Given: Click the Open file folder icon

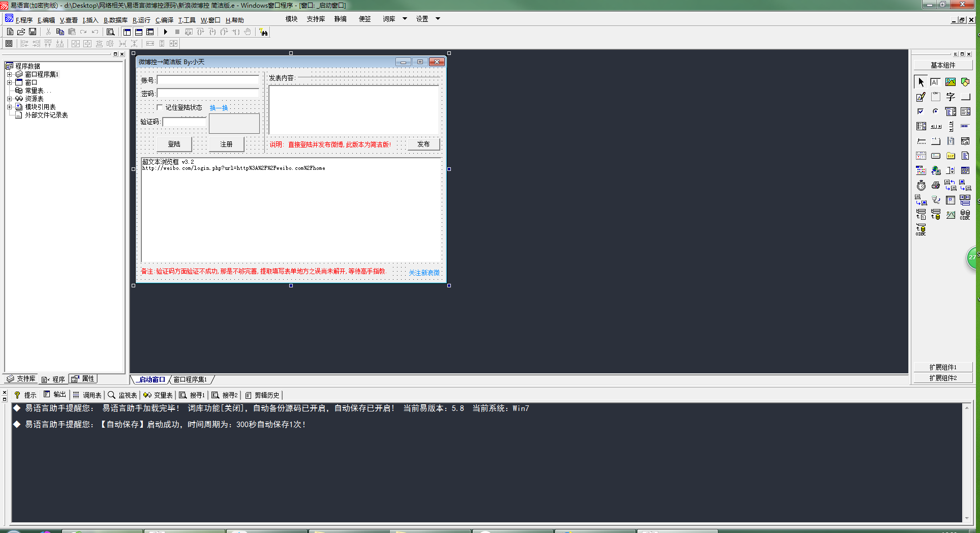Looking at the screenshot, I should pos(21,32).
